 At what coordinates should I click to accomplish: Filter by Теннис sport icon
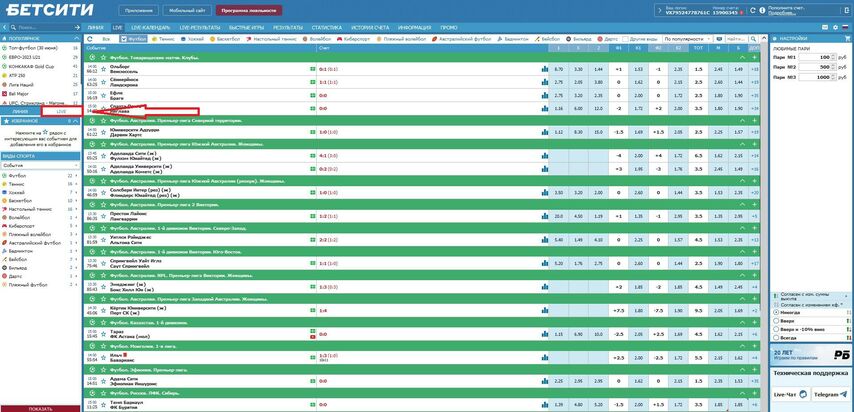point(154,39)
